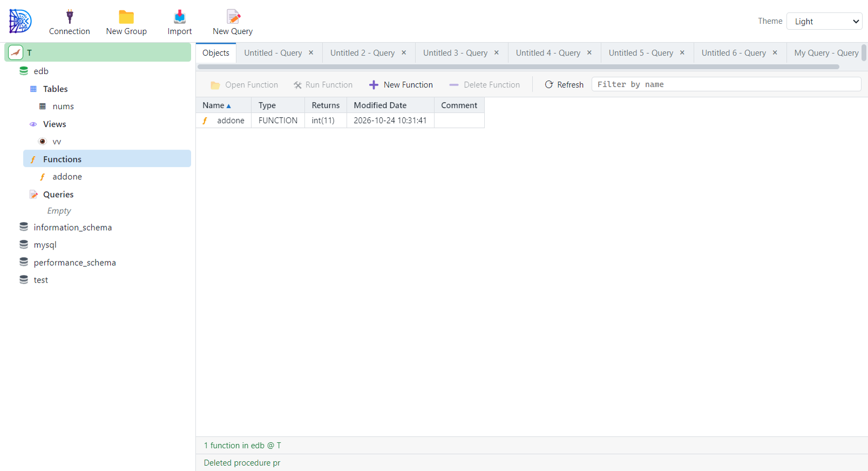Screen dimensions: 868x471
Task: Click the Functions f icon in tree
Action: click(x=33, y=159)
